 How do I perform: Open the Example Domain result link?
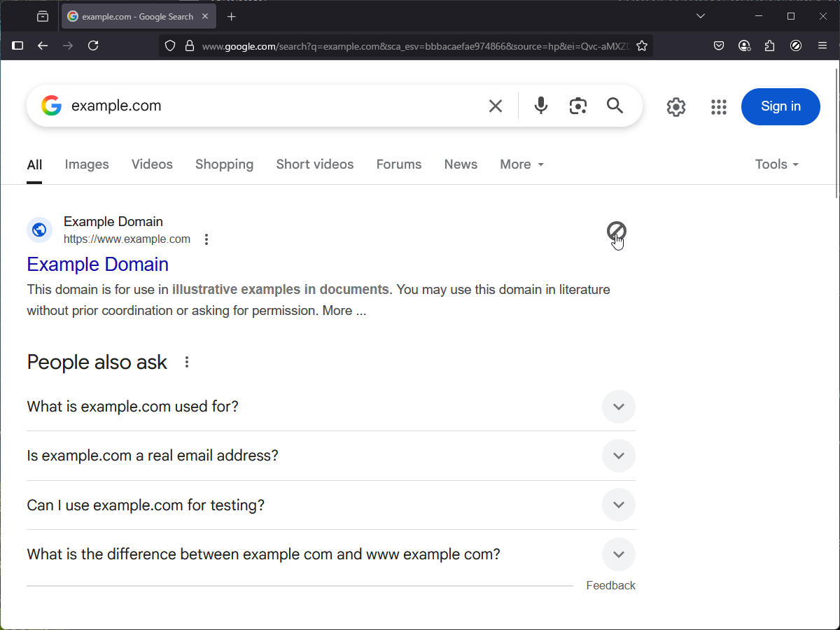98,264
